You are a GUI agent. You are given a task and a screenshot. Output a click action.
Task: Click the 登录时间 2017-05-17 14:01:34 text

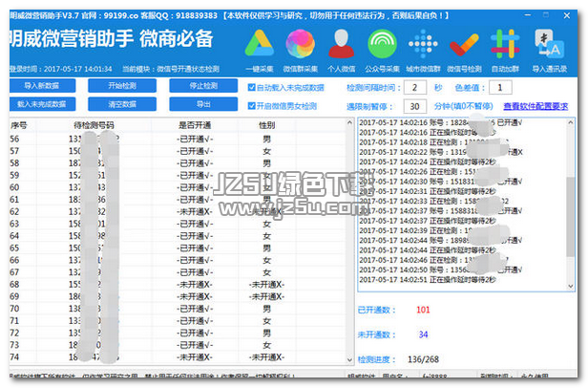pos(60,69)
